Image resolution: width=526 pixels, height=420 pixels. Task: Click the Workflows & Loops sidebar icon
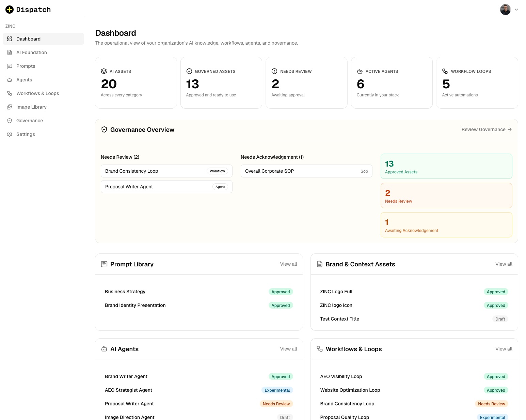point(10,93)
